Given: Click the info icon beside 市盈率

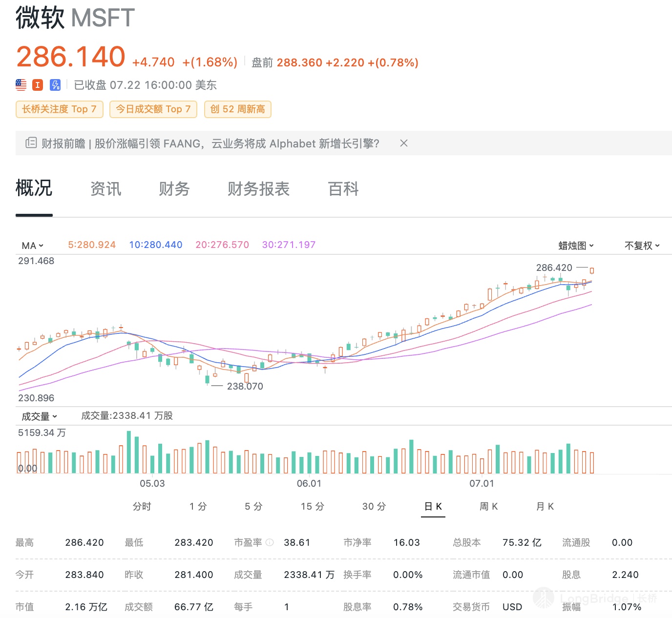Looking at the screenshot, I should click(x=270, y=542).
